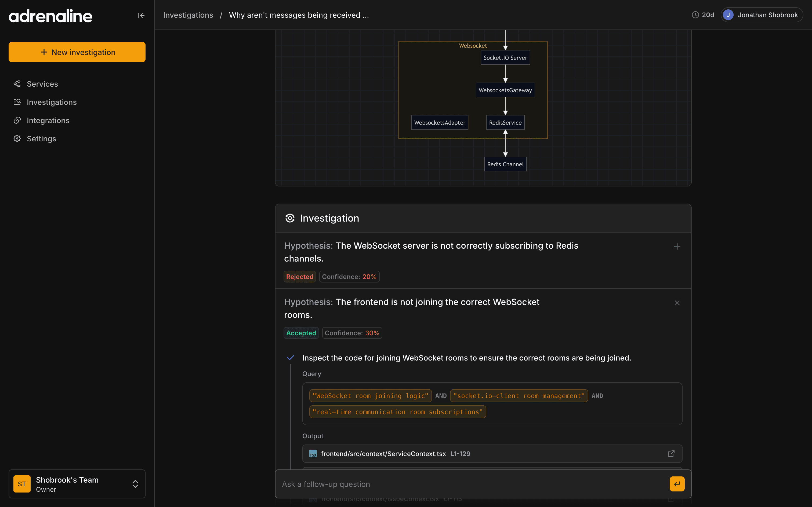Navigate to Investigations breadcrumb link
Viewport: 812px width, 507px height.
pyautogui.click(x=188, y=15)
